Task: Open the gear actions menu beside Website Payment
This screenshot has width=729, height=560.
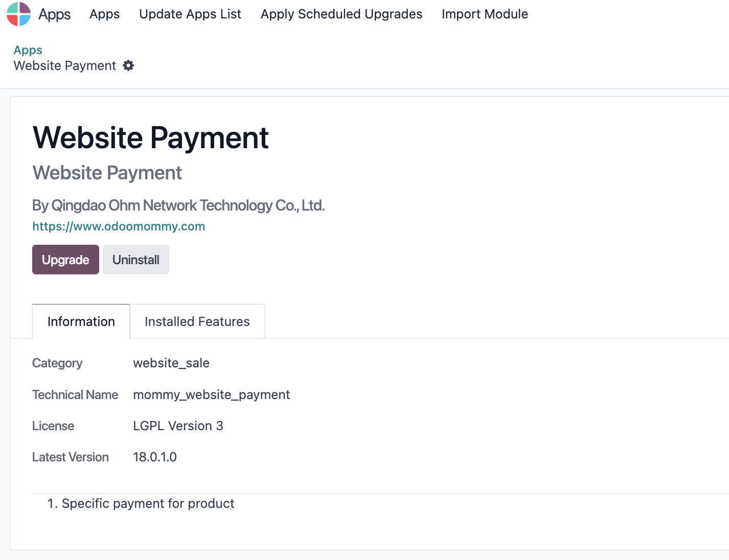Action: click(128, 65)
